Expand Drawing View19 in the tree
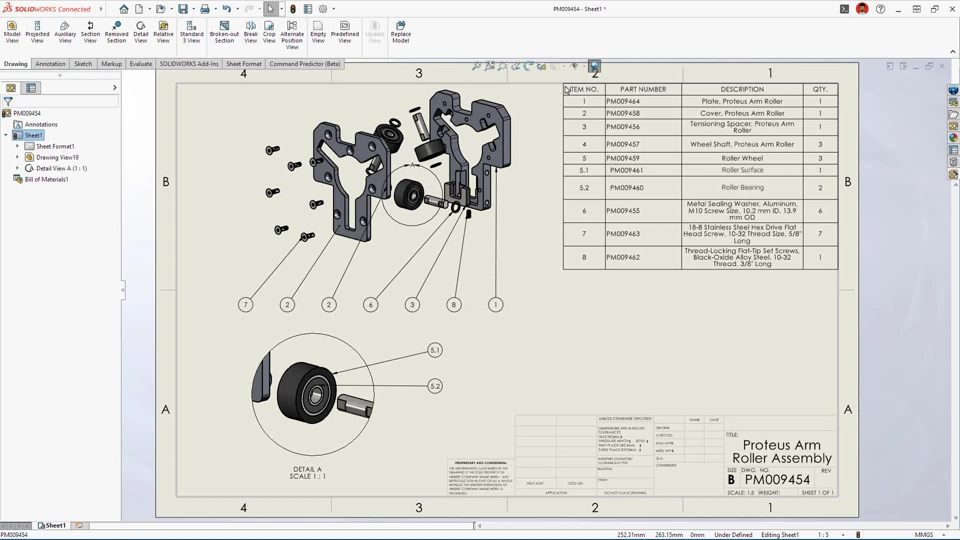The width and height of the screenshot is (960, 540). click(17, 157)
